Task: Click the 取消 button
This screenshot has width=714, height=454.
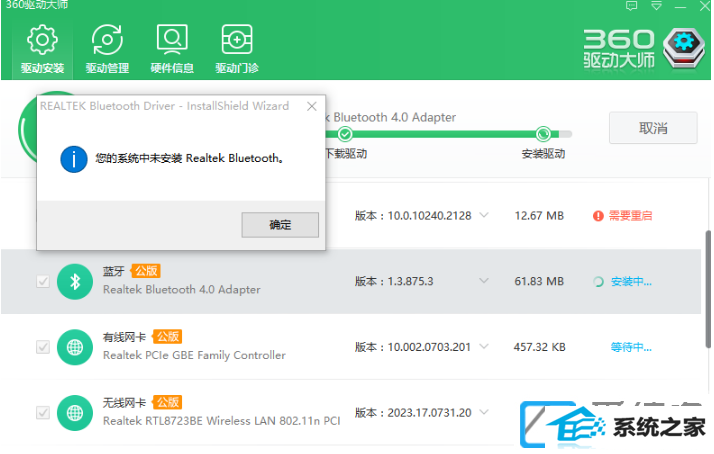Action: pyautogui.click(x=653, y=128)
